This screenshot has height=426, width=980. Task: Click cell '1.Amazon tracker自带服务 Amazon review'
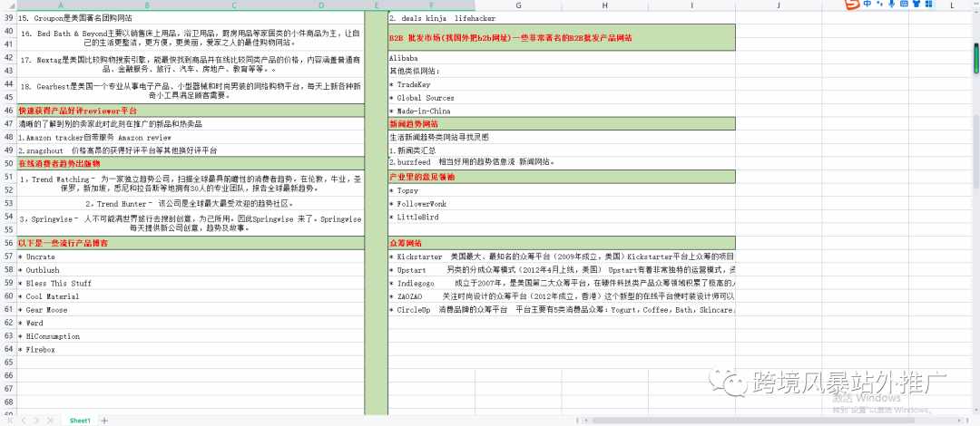(x=191, y=137)
